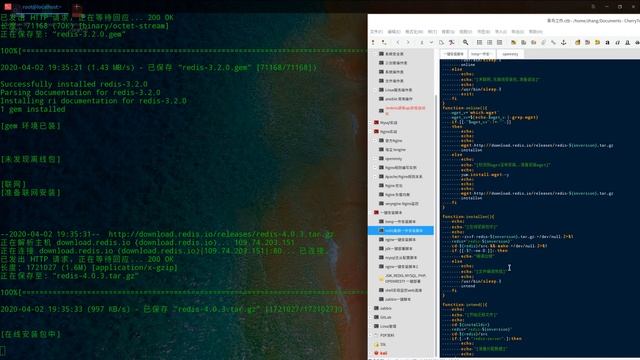Select the zabbix一键脚本 tree node
The image size is (640, 360).
(x=398, y=299)
